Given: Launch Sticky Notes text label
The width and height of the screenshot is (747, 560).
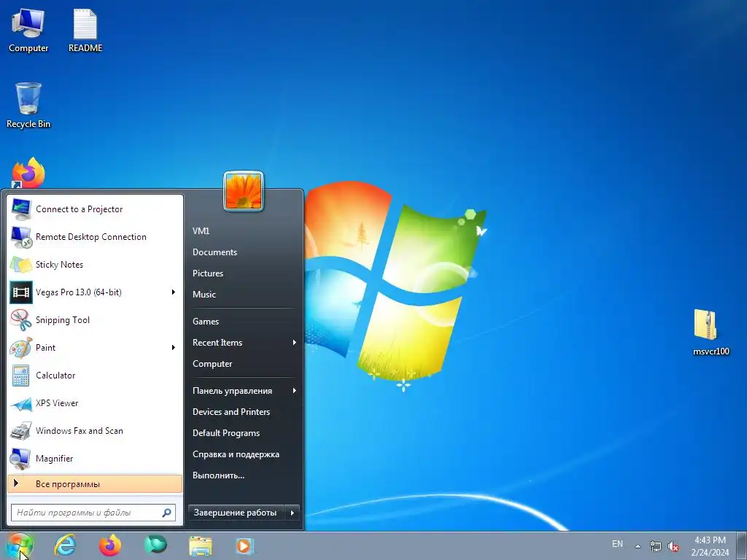Looking at the screenshot, I should point(59,264).
